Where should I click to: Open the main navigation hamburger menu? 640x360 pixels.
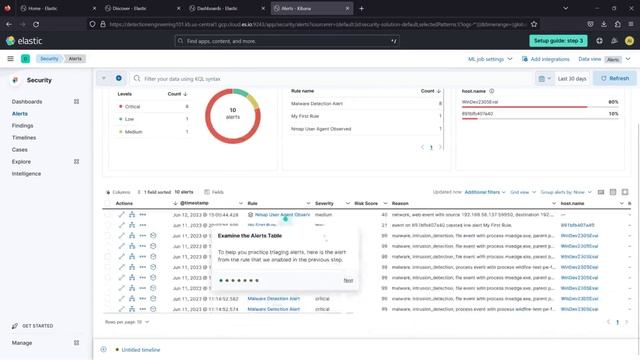pyautogui.click(x=10, y=59)
